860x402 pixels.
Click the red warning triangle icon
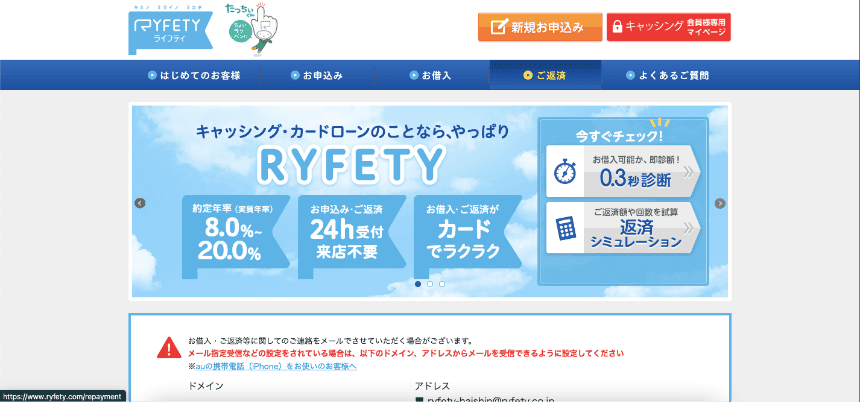[169, 347]
